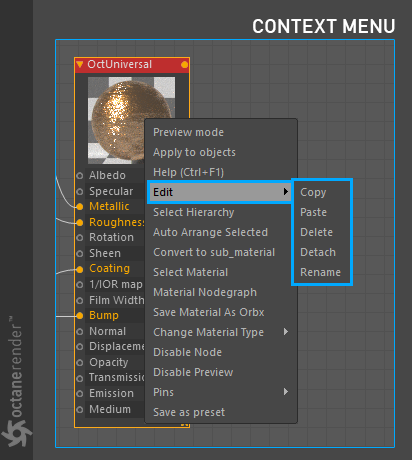Click the Bump label on node

pyautogui.click(x=104, y=316)
